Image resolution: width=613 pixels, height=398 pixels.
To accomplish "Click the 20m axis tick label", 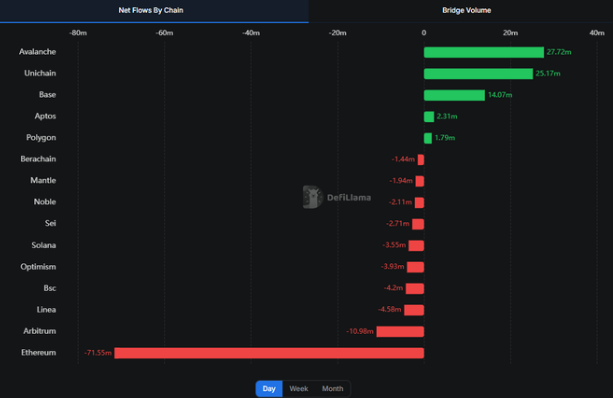I will click(510, 33).
